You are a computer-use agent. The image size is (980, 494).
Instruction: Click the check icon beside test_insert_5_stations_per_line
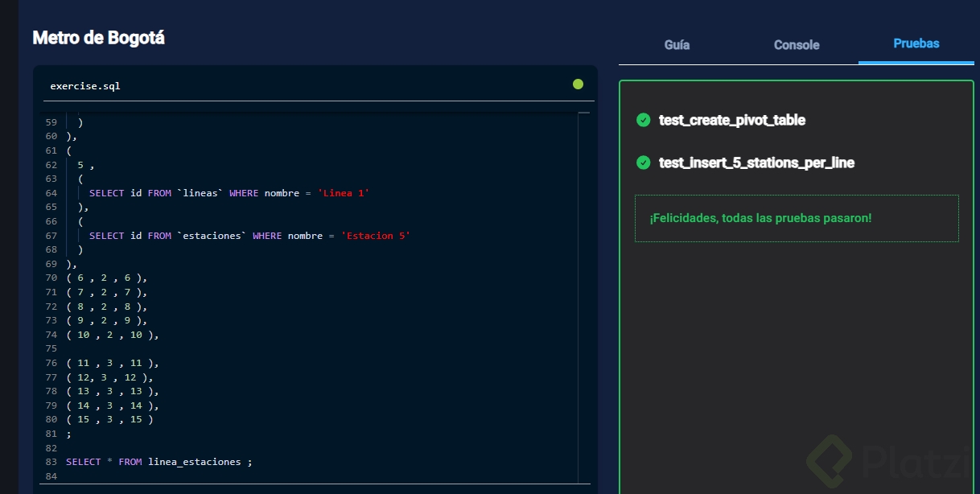[x=643, y=163]
